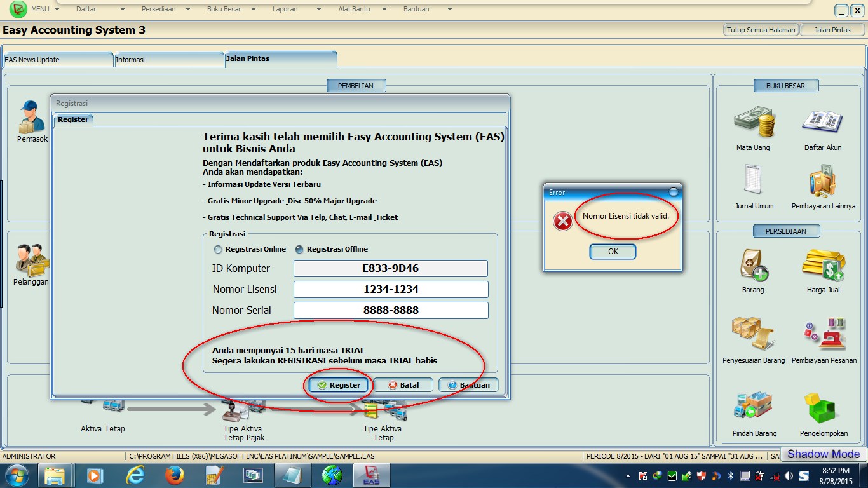The height and width of the screenshot is (488, 868).
Task: Open the Barang item icon
Action: click(x=754, y=264)
